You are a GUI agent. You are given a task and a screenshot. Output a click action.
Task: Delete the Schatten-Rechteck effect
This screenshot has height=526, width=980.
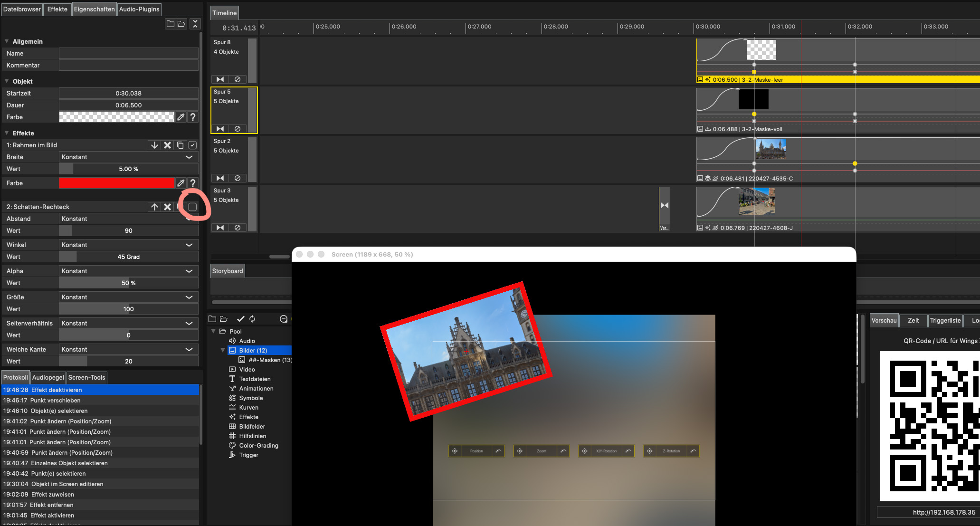pyautogui.click(x=167, y=207)
